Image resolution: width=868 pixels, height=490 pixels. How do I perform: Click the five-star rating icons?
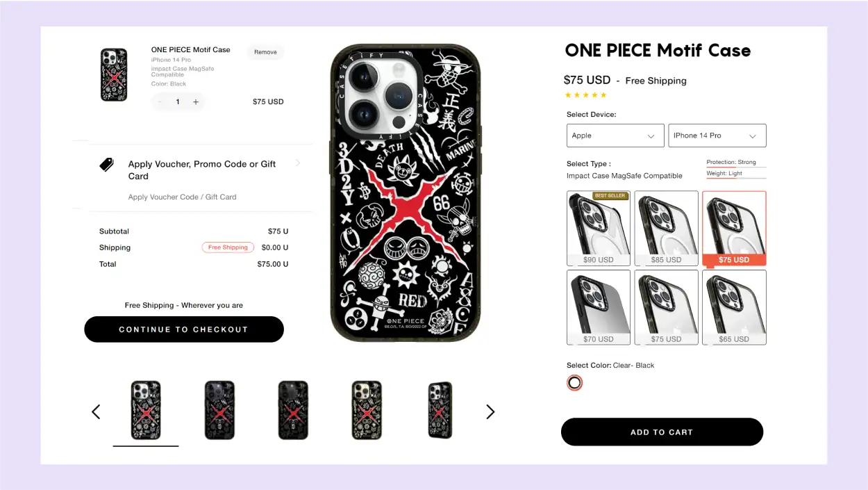[x=585, y=95]
